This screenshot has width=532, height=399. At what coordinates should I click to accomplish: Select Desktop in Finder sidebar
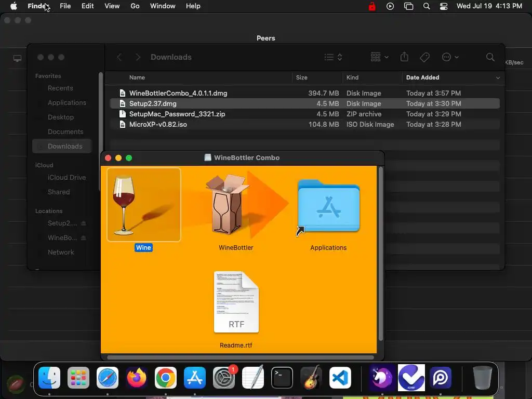pyautogui.click(x=61, y=117)
